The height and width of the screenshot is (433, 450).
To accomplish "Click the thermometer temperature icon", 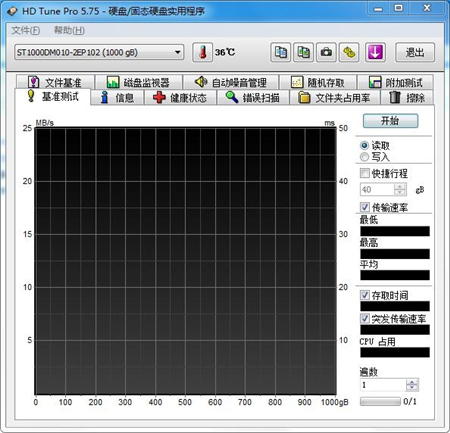I will 203,52.
